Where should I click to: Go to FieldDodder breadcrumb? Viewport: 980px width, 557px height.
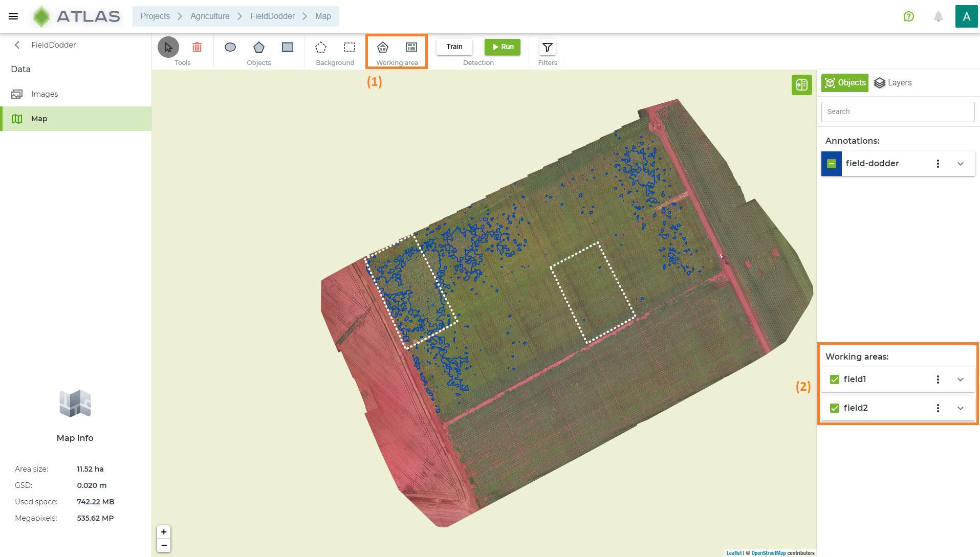point(272,16)
